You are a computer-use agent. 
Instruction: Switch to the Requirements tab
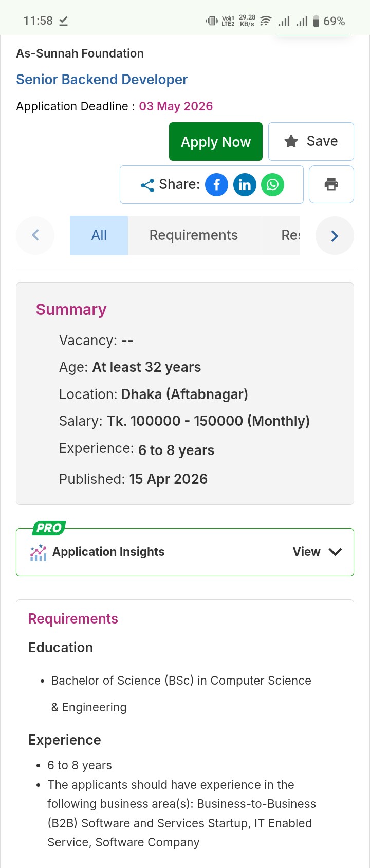coord(194,235)
